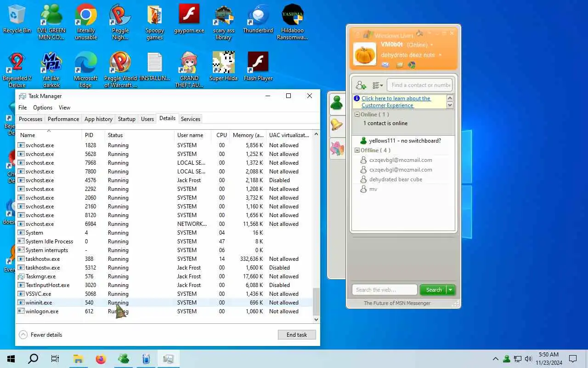588x368 pixels.
Task: Open the Customer Experience link
Action: pos(396,102)
